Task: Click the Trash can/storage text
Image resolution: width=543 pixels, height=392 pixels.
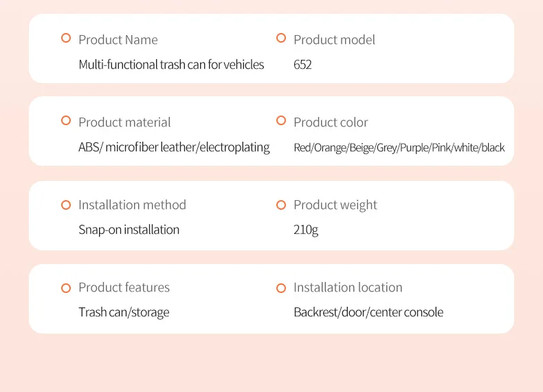Action: [124, 312]
